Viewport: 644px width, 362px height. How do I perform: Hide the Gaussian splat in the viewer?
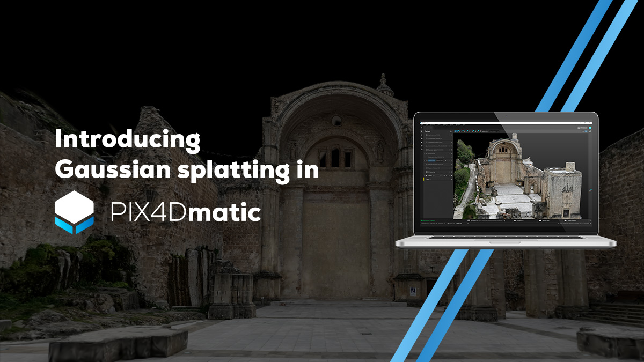[x=450, y=150]
